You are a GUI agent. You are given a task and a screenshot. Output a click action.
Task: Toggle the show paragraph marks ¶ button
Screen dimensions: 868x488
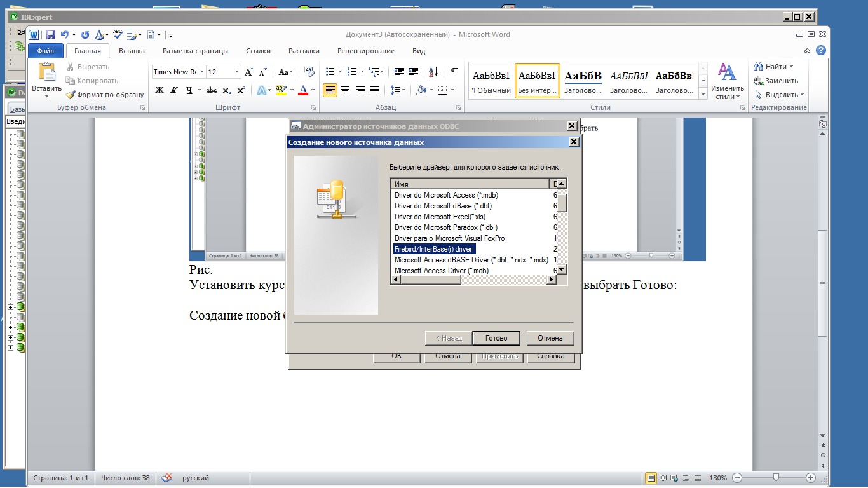454,72
